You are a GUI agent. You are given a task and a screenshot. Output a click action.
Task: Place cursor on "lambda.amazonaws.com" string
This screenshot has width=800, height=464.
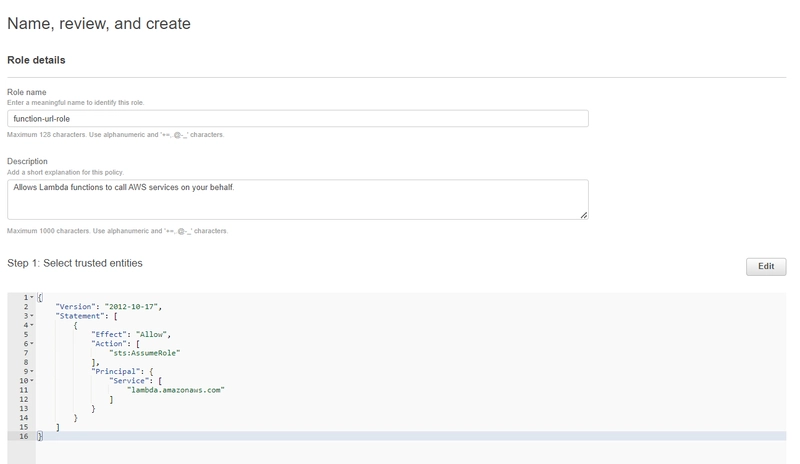[x=176, y=390]
